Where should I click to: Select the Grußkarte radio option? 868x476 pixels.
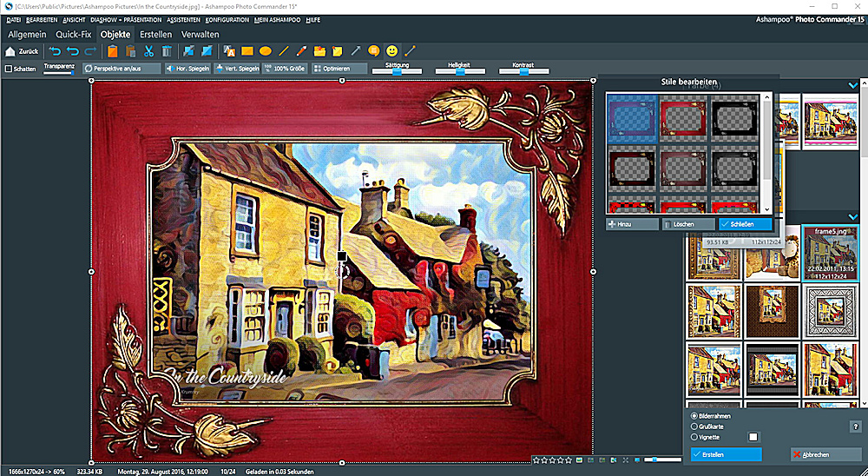tap(694, 426)
